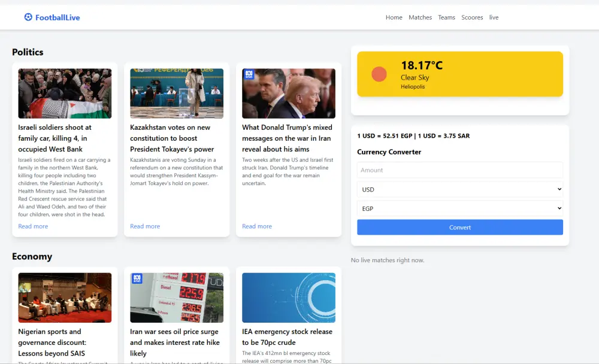Click the Kazakhstan referendum image
The image size is (599, 364).
click(x=177, y=93)
